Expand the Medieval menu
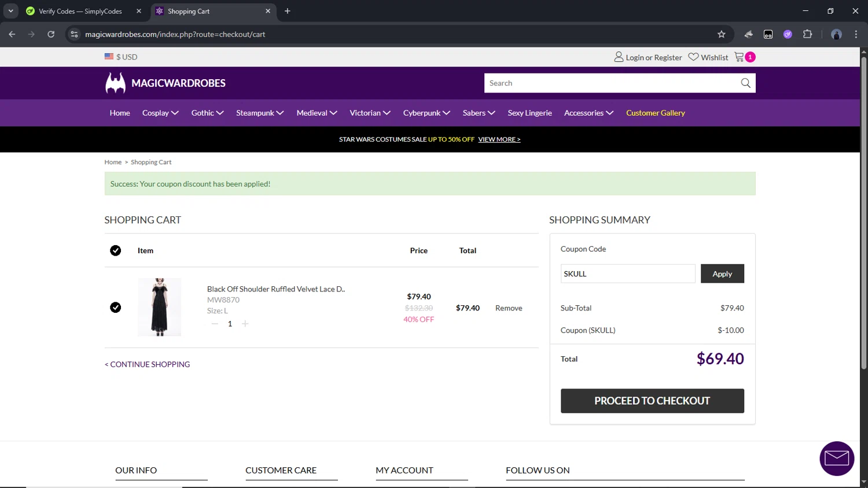 [317, 113]
